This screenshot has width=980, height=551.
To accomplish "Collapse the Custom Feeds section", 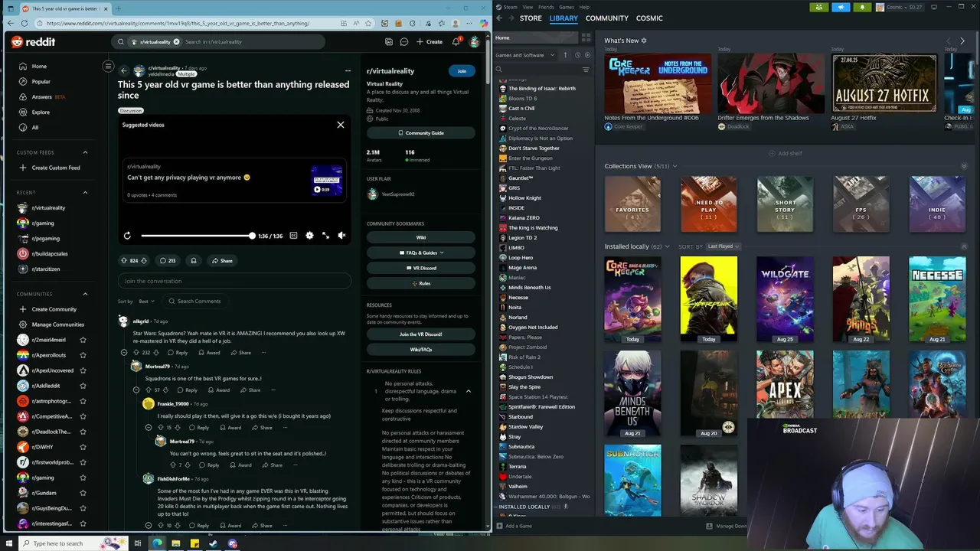I will [85, 152].
